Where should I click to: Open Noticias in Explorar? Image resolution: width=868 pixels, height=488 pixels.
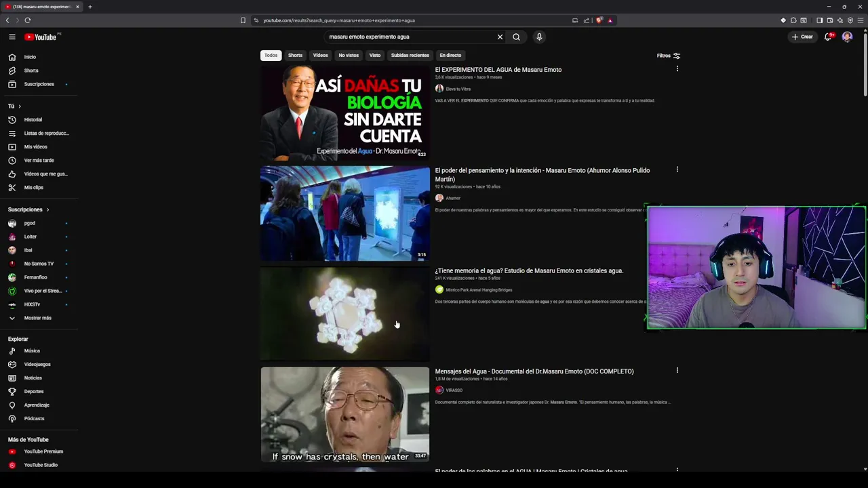click(x=39, y=378)
